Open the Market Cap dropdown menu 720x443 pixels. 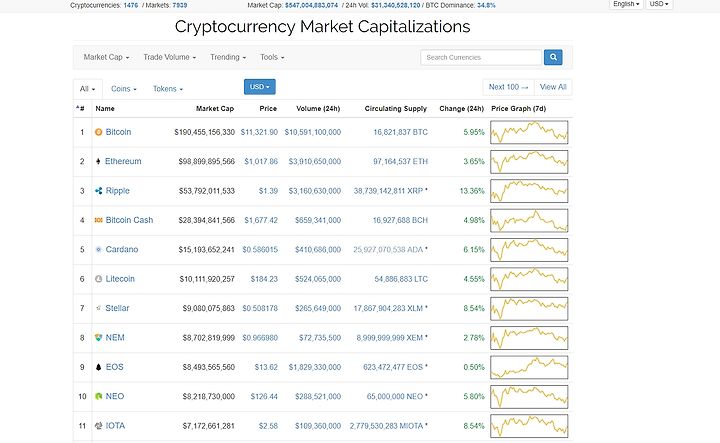click(x=106, y=57)
